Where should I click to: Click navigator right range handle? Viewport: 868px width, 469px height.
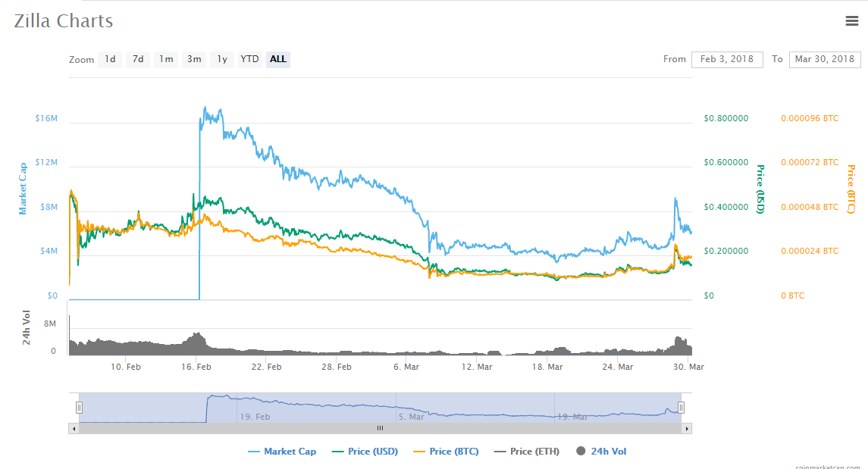681,408
